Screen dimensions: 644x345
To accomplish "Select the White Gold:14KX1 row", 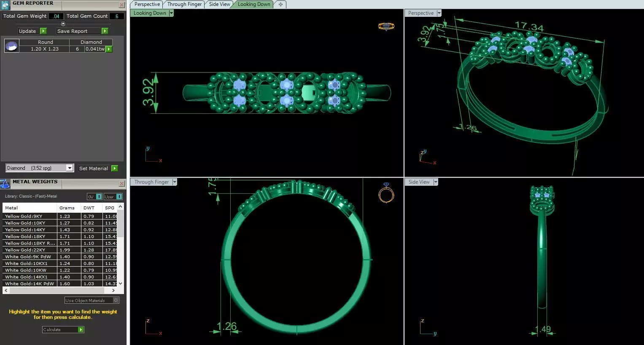I will (x=60, y=277).
